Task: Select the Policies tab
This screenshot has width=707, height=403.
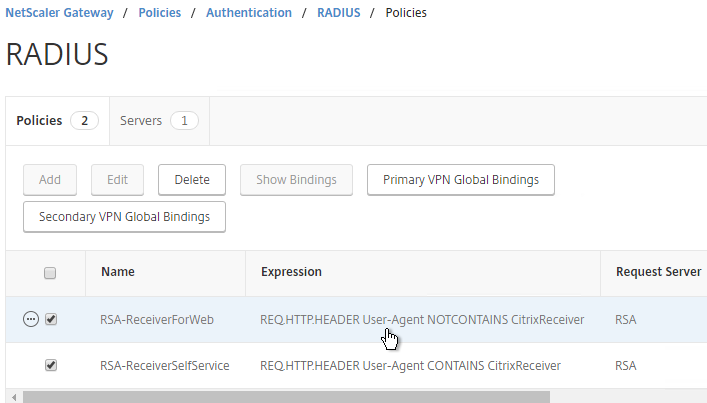Action: (57, 121)
